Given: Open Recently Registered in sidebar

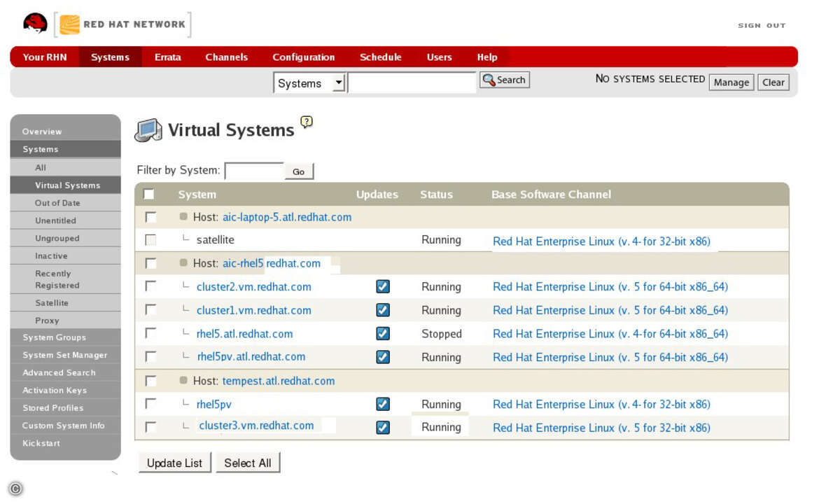Looking at the screenshot, I should click(x=65, y=279).
